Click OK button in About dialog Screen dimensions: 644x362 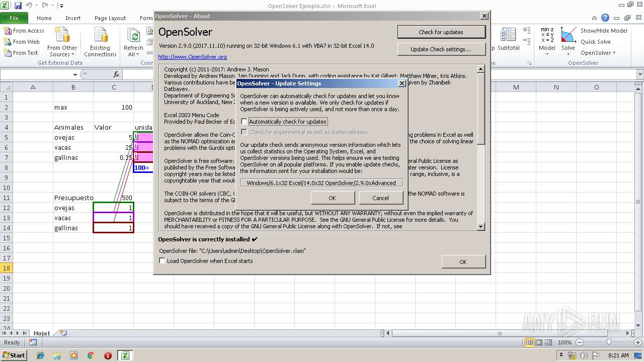[463, 261]
